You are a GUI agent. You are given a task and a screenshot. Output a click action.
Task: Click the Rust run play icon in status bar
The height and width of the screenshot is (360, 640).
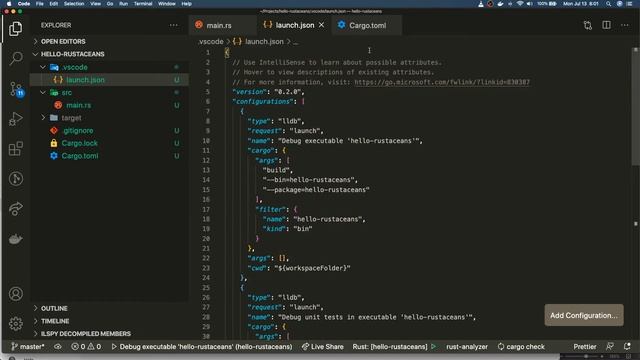[x=434, y=347]
